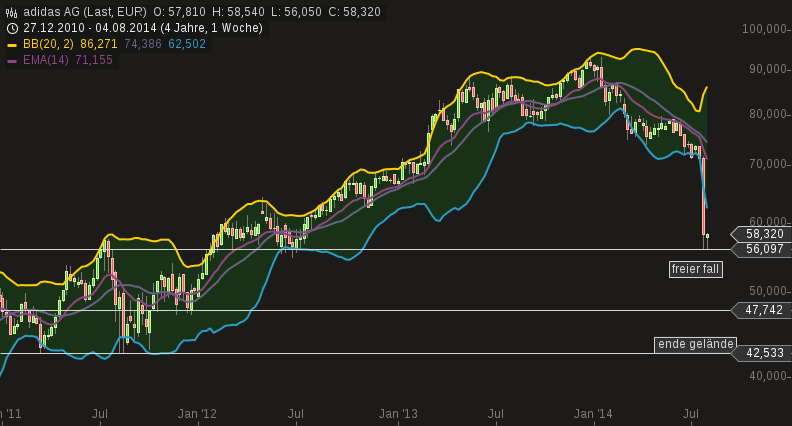Click the candlestick chart icon beside adidas AG
The image size is (792, 426).
(x=12, y=12)
